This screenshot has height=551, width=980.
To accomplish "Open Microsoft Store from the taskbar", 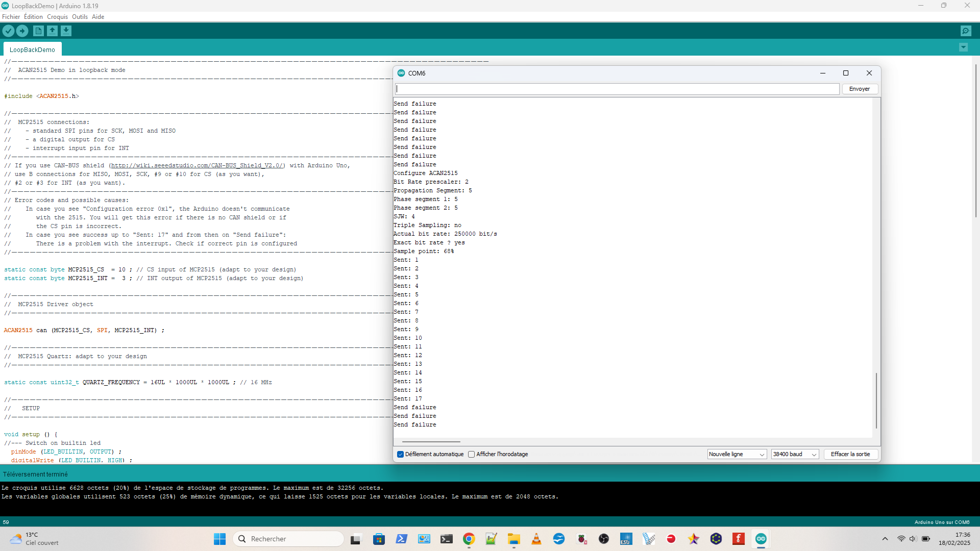I will click(379, 539).
